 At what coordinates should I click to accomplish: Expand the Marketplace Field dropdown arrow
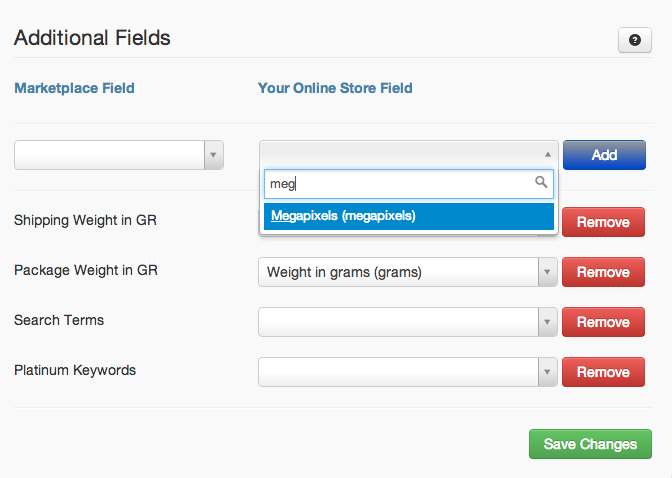pos(213,155)
